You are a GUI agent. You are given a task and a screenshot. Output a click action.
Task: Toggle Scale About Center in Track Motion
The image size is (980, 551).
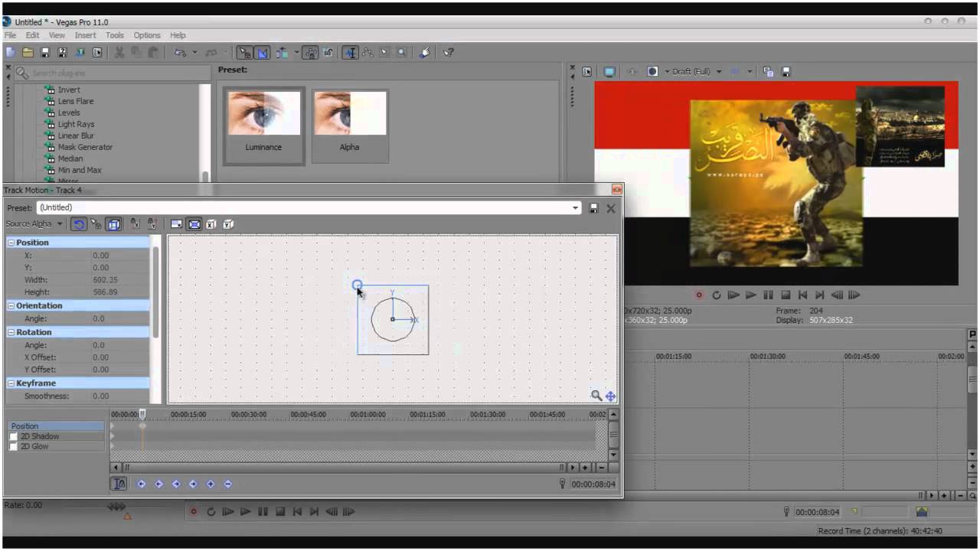point(194,224)
